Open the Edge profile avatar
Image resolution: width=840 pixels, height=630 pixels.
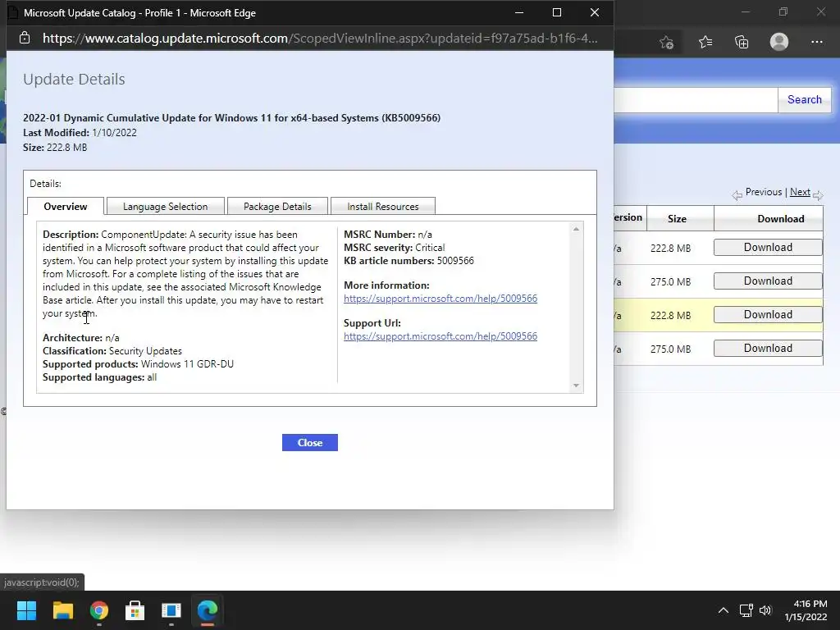(779, 42)
